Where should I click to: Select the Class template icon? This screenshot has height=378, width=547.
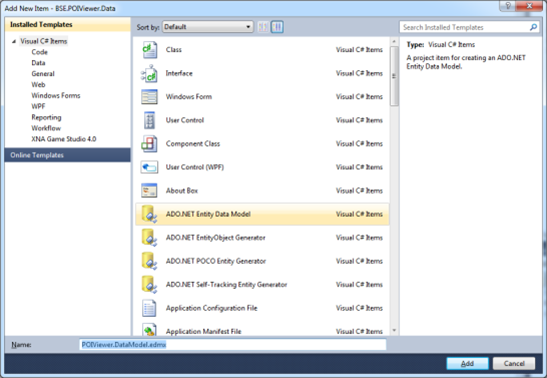click(149, 50)
